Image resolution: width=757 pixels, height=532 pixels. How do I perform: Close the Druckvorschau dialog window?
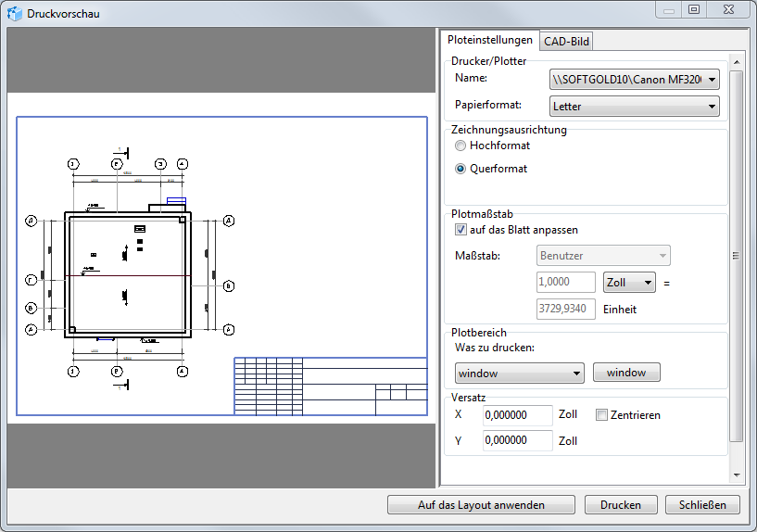point(727,9)
